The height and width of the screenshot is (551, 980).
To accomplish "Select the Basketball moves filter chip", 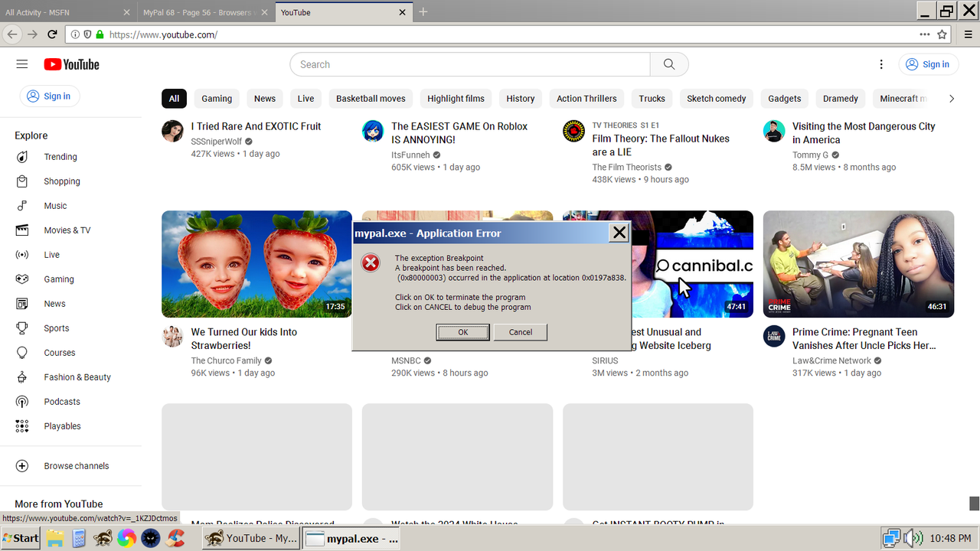I will 371,99.
